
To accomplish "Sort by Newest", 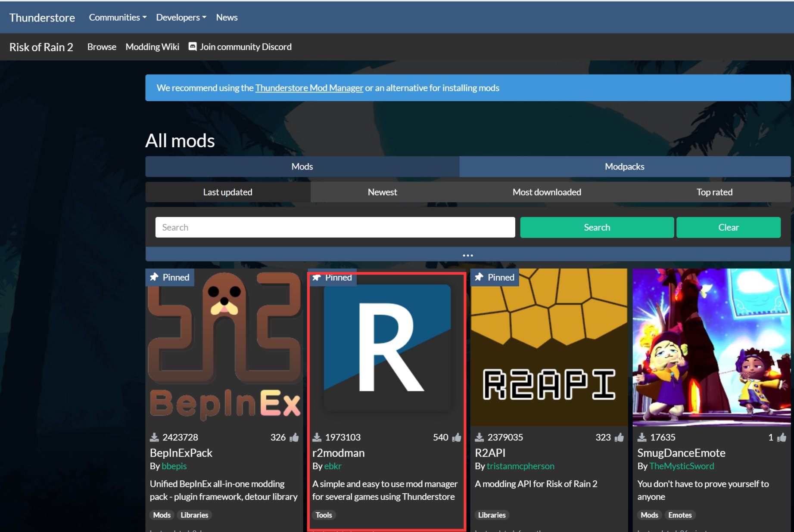I will [x=382, y=192].
